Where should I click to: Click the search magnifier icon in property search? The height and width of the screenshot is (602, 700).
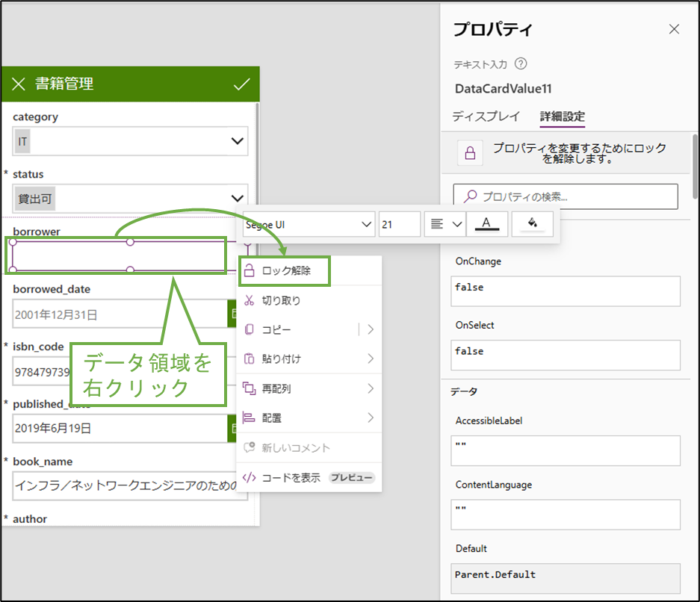tap(470, 196)
